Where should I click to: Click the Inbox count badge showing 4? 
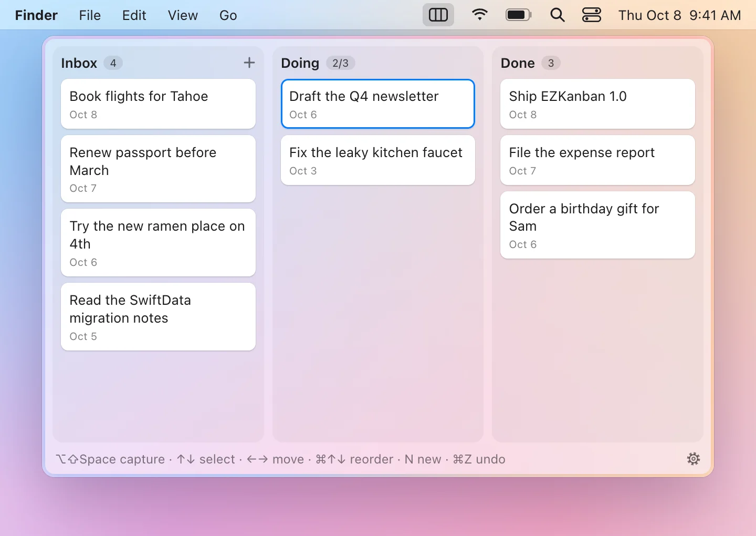tap(113, 63)
